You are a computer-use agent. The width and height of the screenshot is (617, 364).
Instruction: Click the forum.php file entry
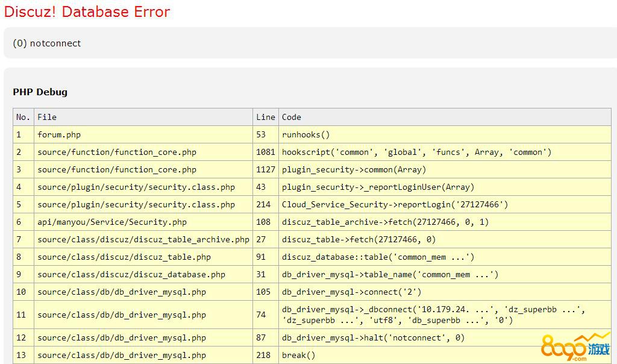click(59, 134)
